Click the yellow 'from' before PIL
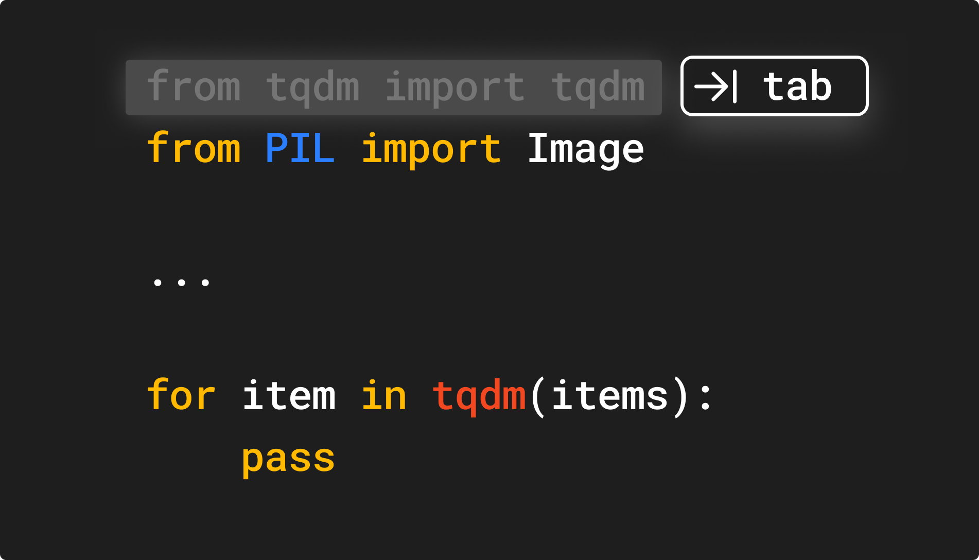 [x=194, y=148]
